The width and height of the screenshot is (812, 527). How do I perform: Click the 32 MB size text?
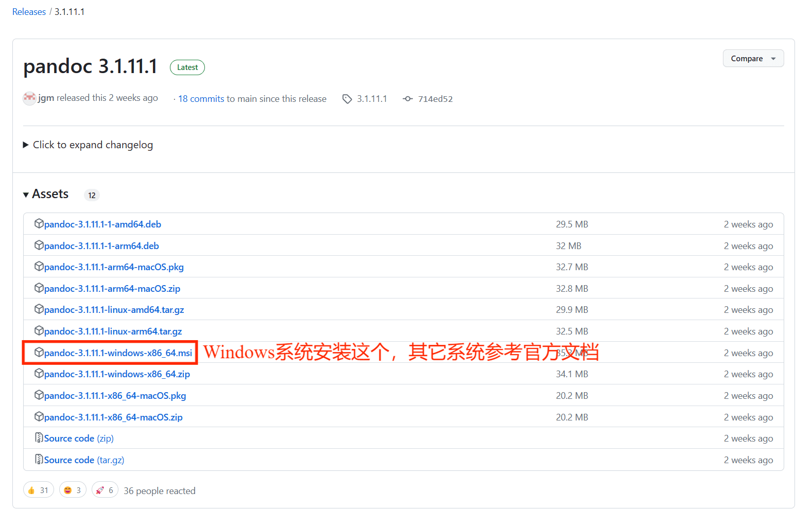pyautogui.click(x=568, y=246)
